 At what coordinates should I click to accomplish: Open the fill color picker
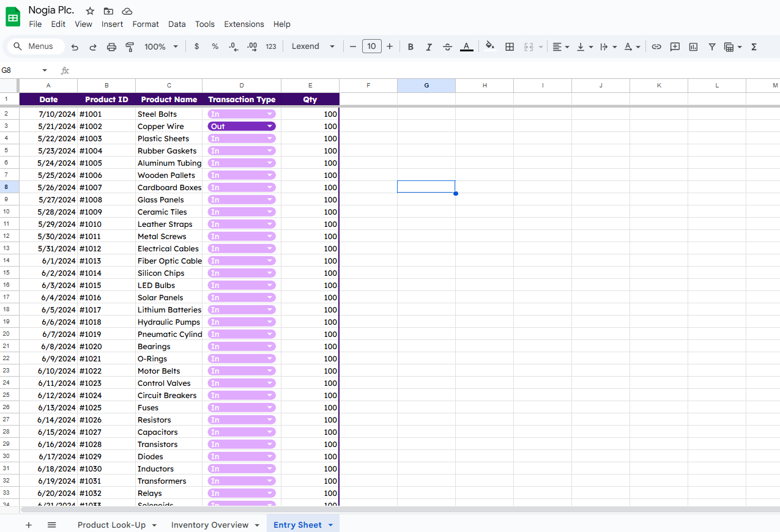pos(489,46)
